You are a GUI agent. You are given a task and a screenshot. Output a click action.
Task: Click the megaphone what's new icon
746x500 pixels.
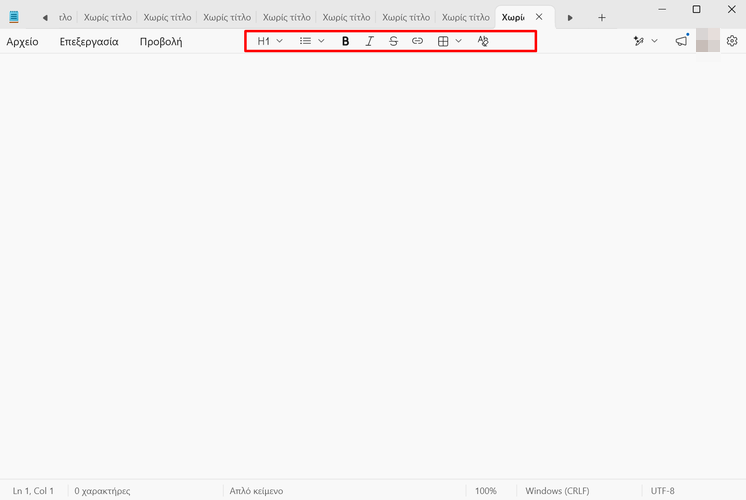pyautogui.click(x=682, y=41)
